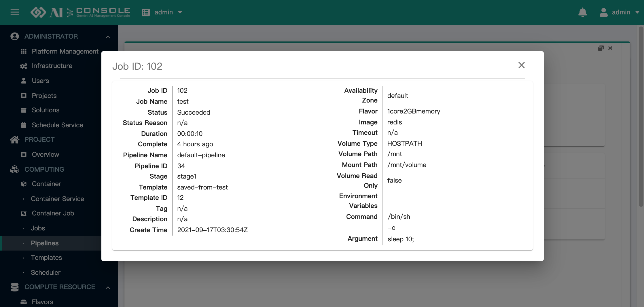Image resolution: width=644 pixels, height=307 pixels.
Task: Go to Infrastructure
Action: click(x=52, y=66)
